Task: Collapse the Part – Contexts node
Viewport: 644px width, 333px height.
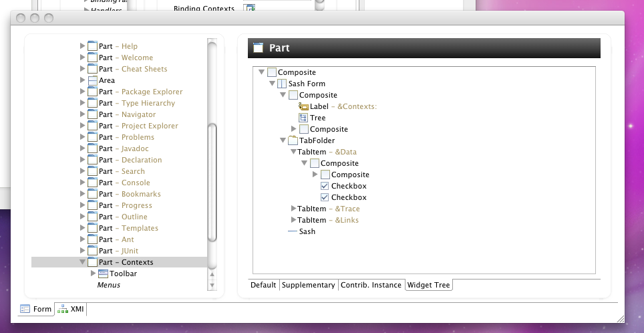Action: click(83, 262)
